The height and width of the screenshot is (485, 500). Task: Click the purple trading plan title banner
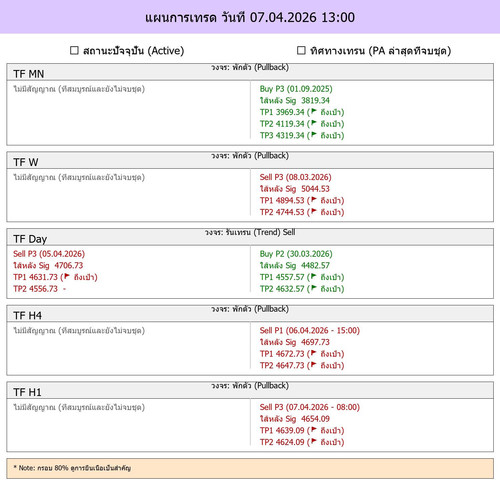coord(250,17)
